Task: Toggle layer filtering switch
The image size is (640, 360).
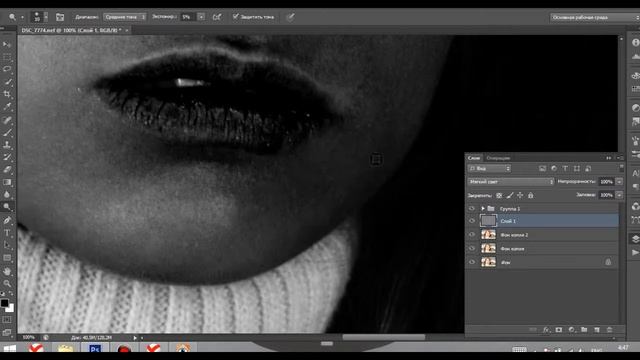Action: (621, 167)
